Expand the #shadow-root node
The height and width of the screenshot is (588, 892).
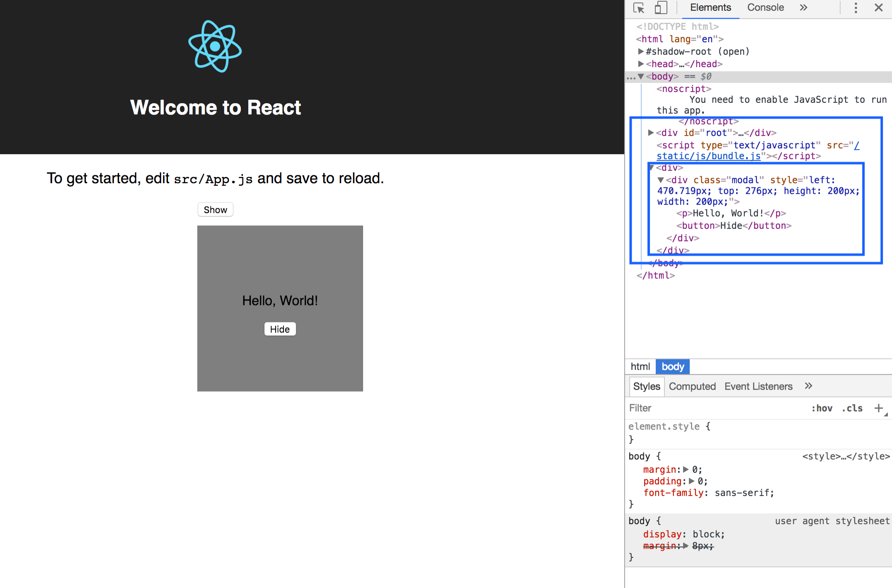[641, 51]
